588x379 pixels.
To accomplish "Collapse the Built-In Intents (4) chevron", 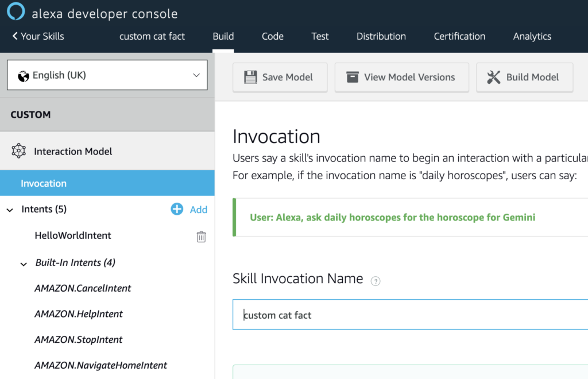I will point(24,264).
